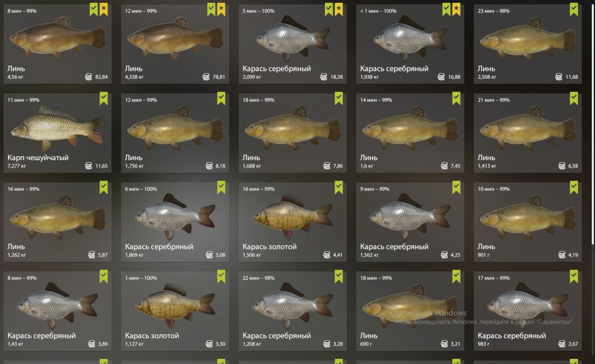
Task: Click the coin icon beside price 3,30
Action: click(209, 344)
